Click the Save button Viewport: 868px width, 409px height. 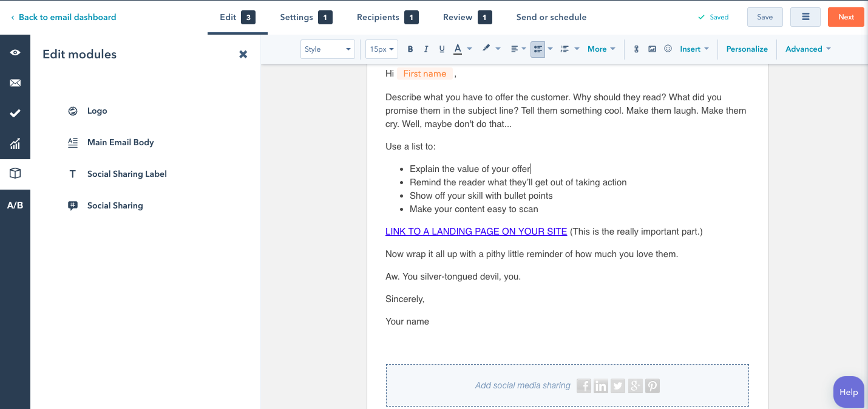pyautogui.click(x=765, y=17)
